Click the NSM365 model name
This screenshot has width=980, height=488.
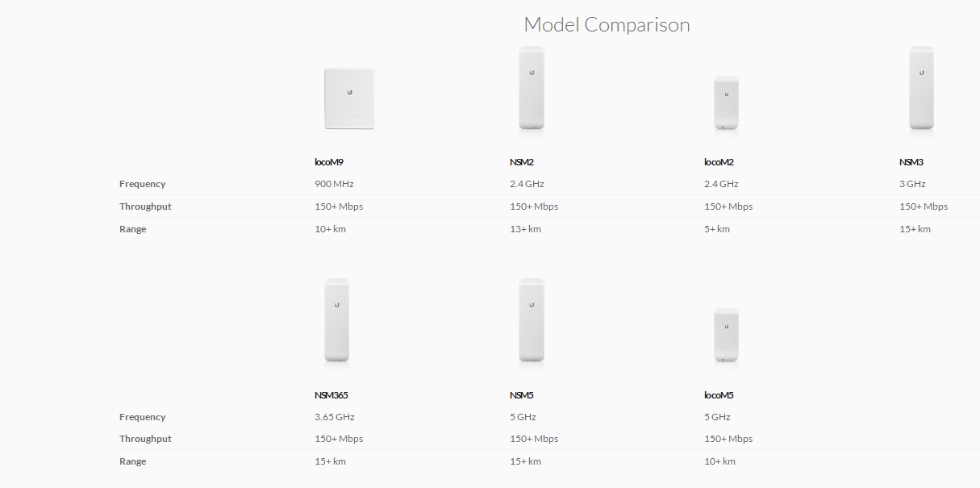click(x=332, y=395)
